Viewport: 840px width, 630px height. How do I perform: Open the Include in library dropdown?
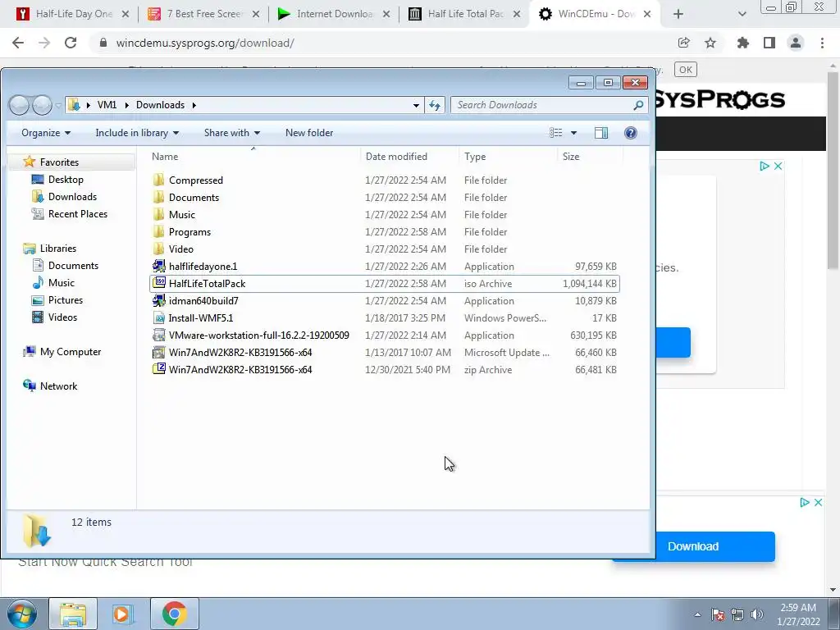(137, 133)
